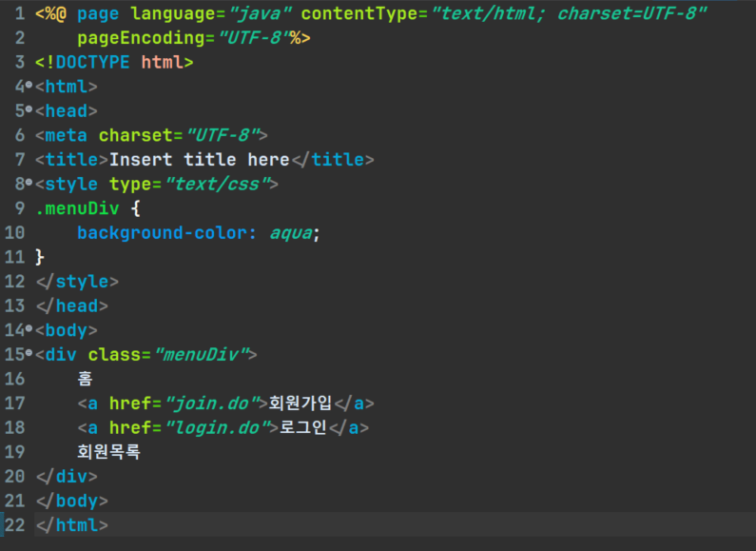Image resolution: width=756 pixels, height=551 pixels.
Task: Click the contentType attribute name
Action: (x=359, y=13)
